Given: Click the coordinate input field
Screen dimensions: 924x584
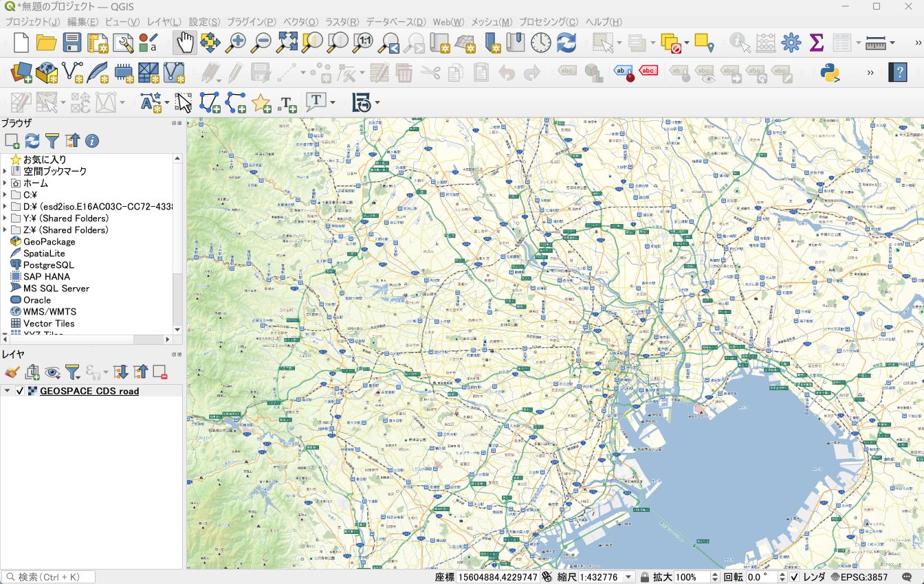Looking at the screenshot, I should (x=498, y=577).
